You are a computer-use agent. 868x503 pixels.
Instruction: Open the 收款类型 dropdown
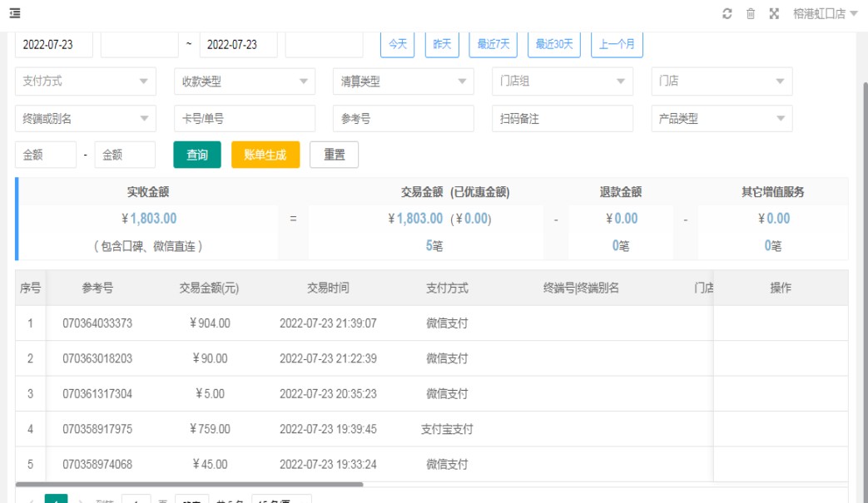[x=244, y=81]
